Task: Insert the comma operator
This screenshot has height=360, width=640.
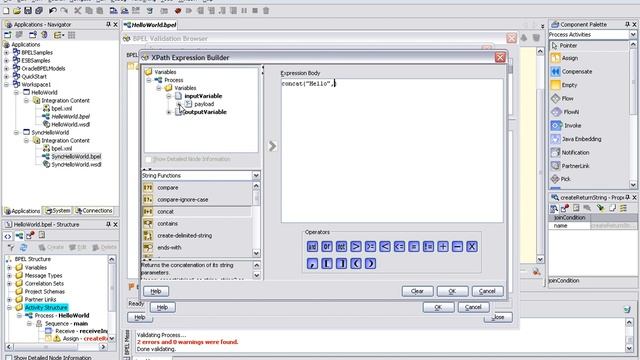Action: pos(312,264)
